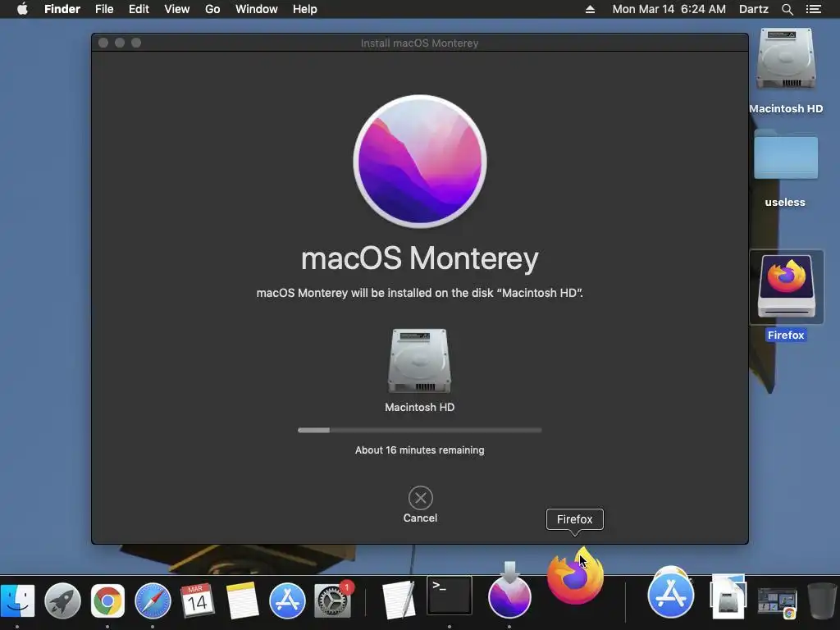Click the "useless" folder label
Viewport: 840px width, 630px height.
pyautogui.click(x=785, y=203)
